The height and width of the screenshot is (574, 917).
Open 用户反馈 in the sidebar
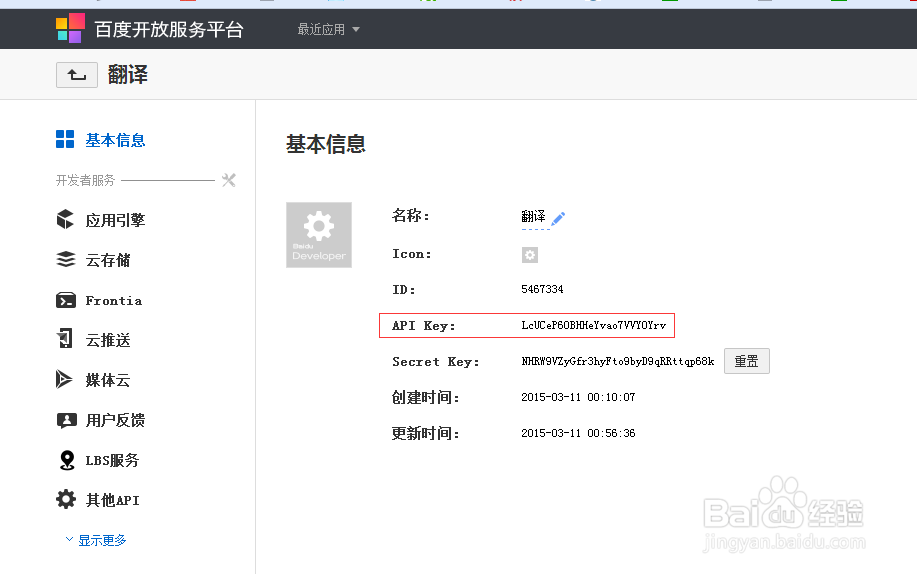point(115,420)
